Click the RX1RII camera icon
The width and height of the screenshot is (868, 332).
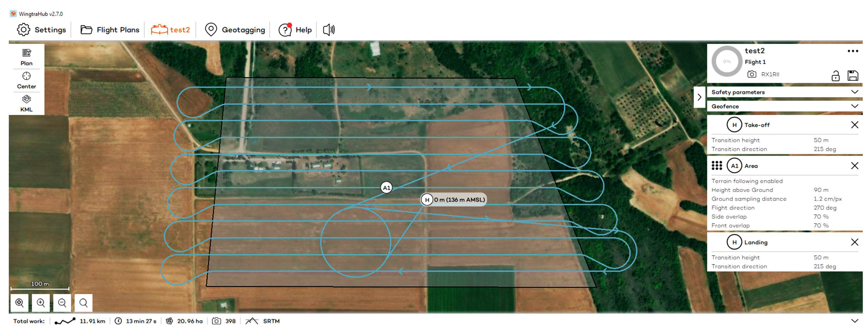click(752, 74)
